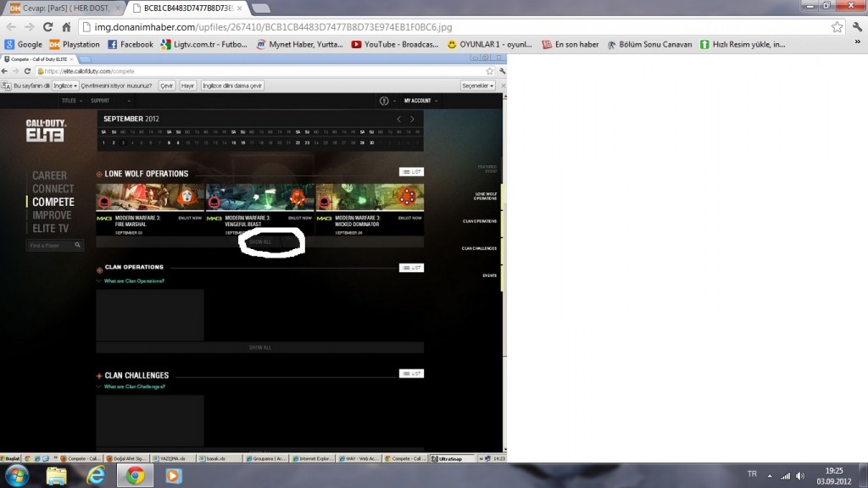Go to previous month in September 2012 calendar
The height and width of the screenshot is (488, 868).
point(398,119)
